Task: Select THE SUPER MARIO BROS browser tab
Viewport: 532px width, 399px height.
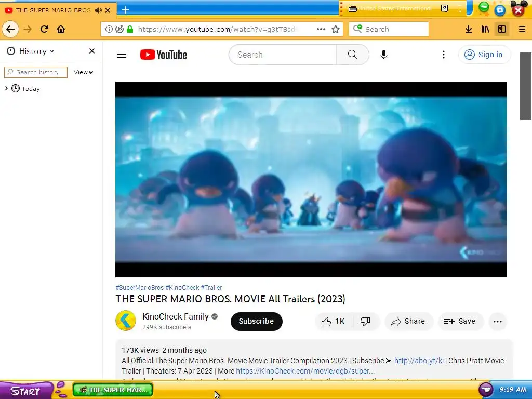Action: click(x=53, y=10)
